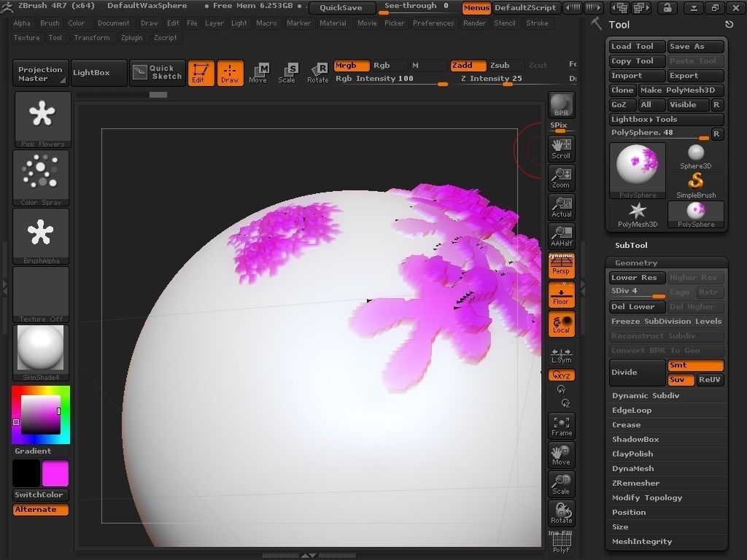Screen dimensions: 747x560
Task: Enable the Rgb channel
Action: (388, 65)
